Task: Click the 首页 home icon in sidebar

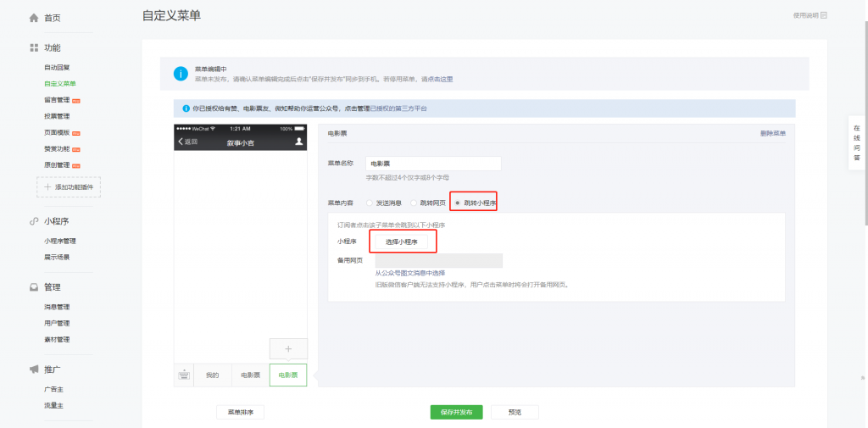Action: [x=34, y=19]
